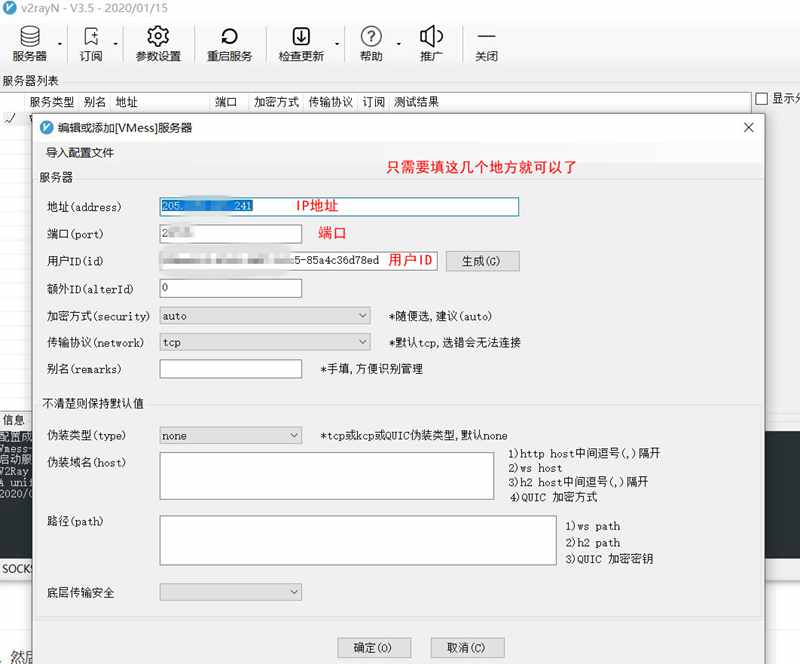Click the 取消(C) cancel button
Image resolution: width=800 pixels, height=664 pixels.
click(x=467, y=648)
